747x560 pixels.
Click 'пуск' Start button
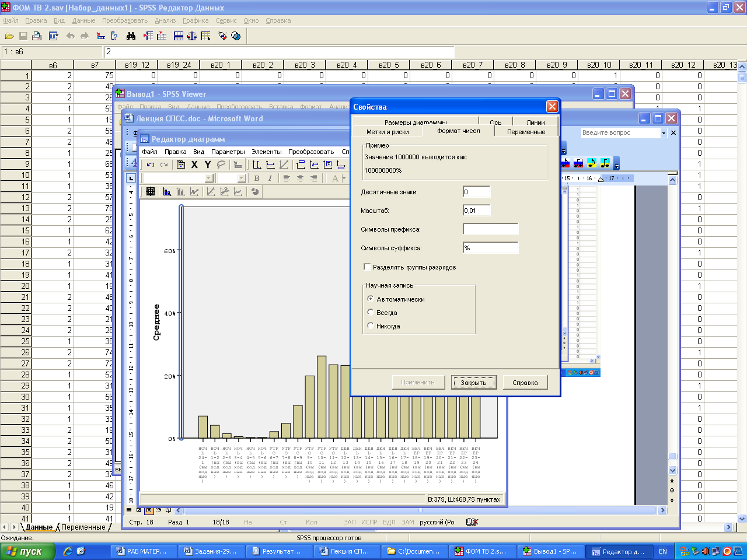click(27, 551)
